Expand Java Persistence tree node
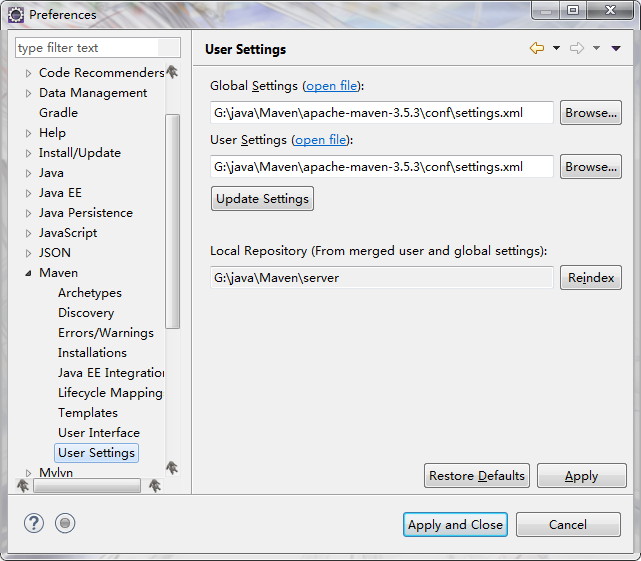The image size is (641, 561). 28,213
